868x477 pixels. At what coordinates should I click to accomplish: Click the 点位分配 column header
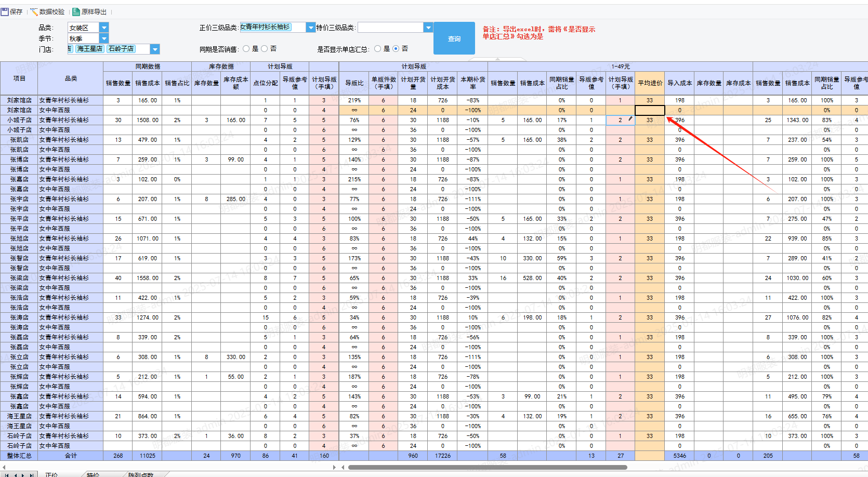pyautogui.click(x=265, y=83)
